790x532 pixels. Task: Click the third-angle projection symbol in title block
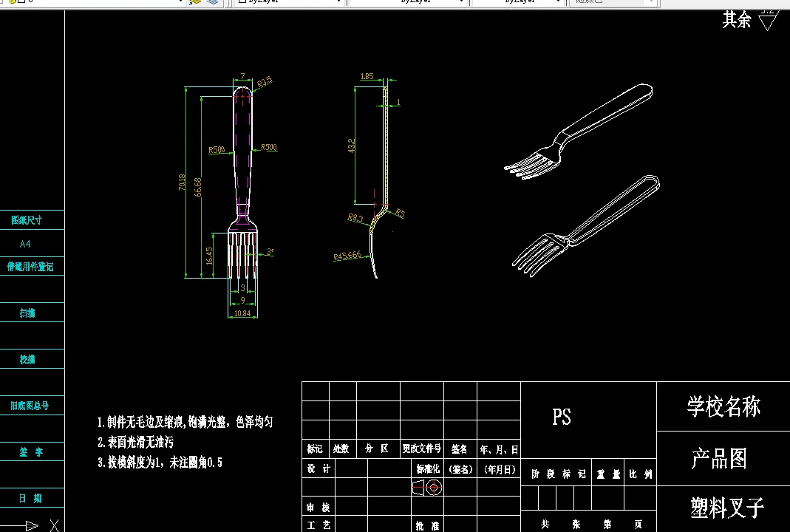point(427,487)
